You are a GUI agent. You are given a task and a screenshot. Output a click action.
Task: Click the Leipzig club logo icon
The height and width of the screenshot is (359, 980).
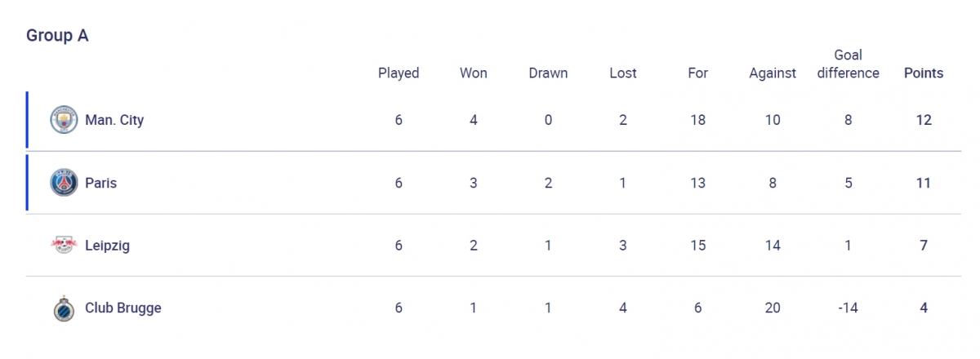(63, 246)
